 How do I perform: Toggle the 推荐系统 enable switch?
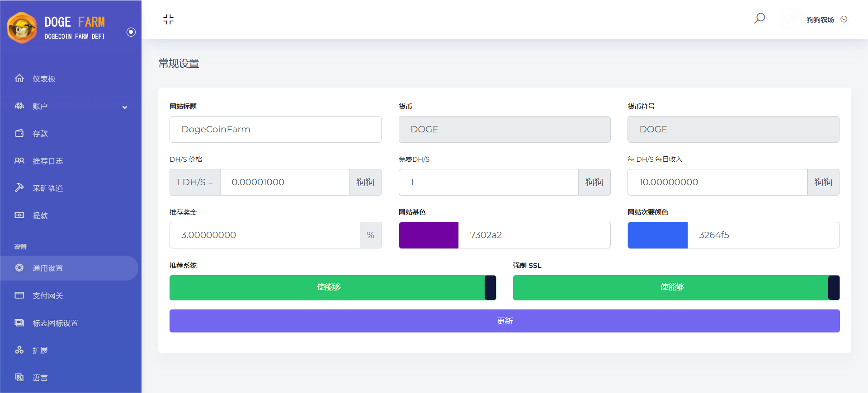click(332, 288)
